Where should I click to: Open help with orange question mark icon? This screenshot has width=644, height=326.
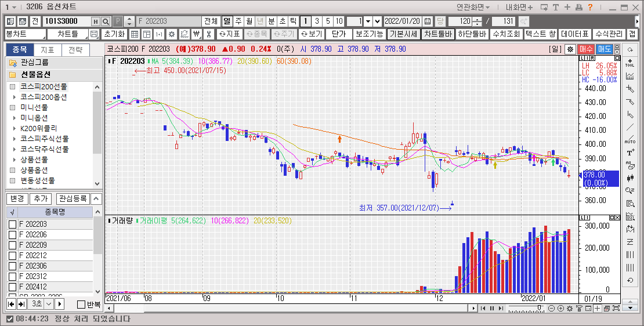point(590,7)
